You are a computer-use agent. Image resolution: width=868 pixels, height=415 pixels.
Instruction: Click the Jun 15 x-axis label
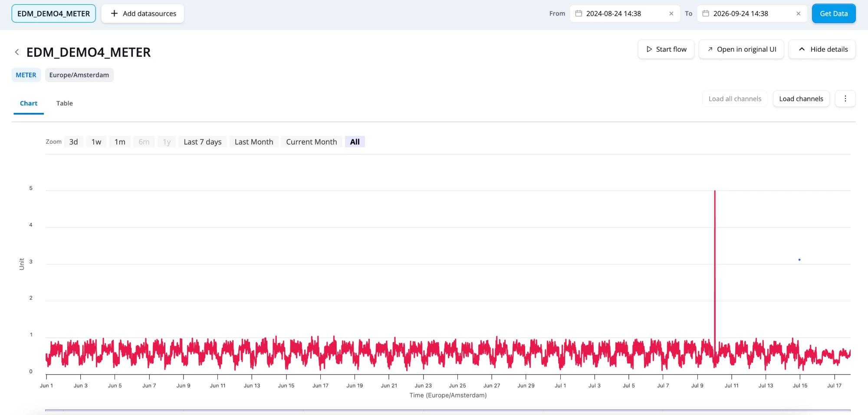point(286,385)
